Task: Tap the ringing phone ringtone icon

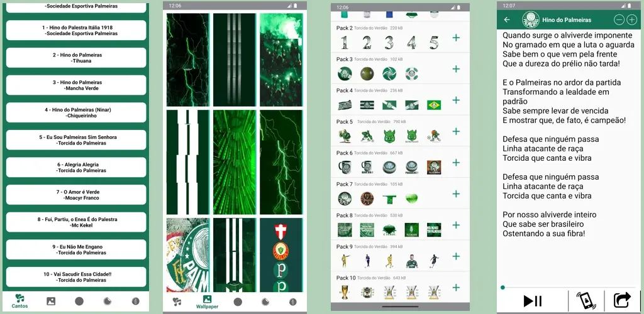Action: (x=586, y=300)
